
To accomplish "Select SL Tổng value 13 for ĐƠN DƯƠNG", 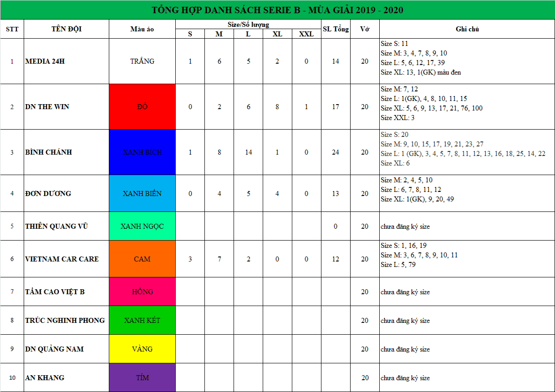I will [x=336, y=194].
